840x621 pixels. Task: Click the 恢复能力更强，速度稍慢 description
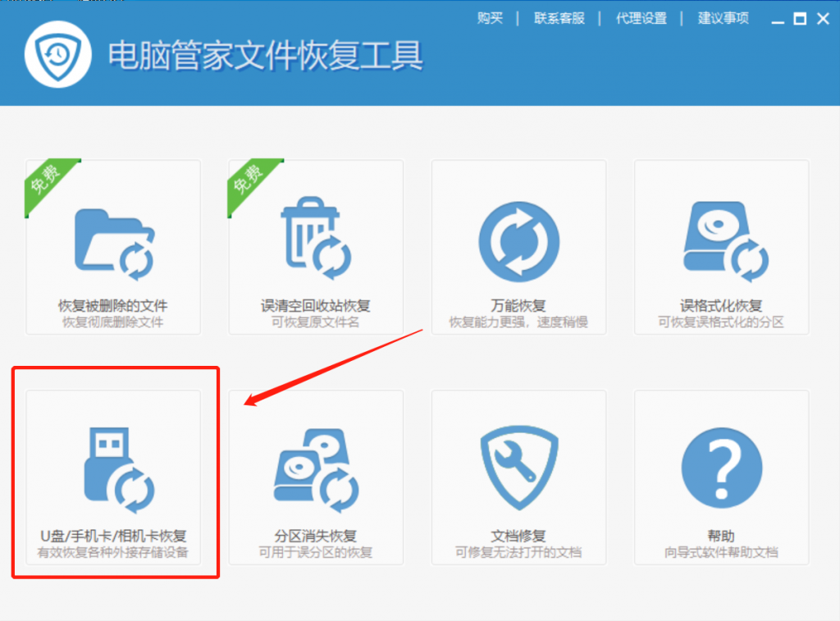tap(518, 322)
